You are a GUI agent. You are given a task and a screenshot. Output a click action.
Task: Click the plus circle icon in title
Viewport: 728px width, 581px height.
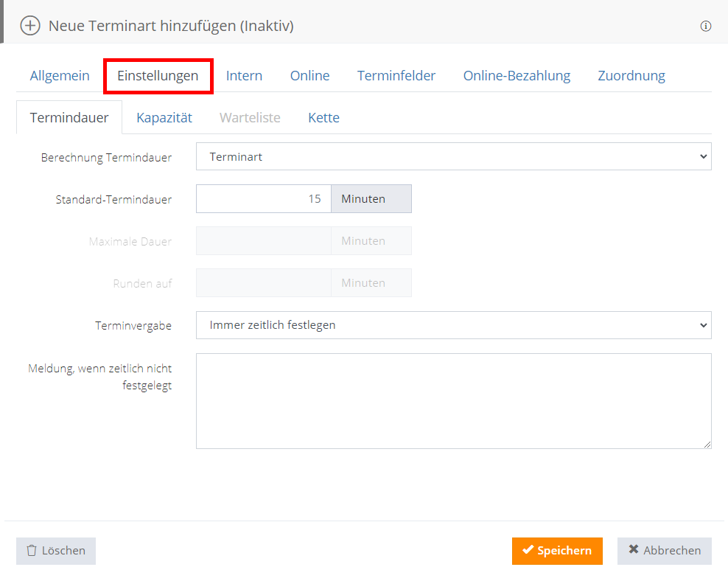click(30, 26)
